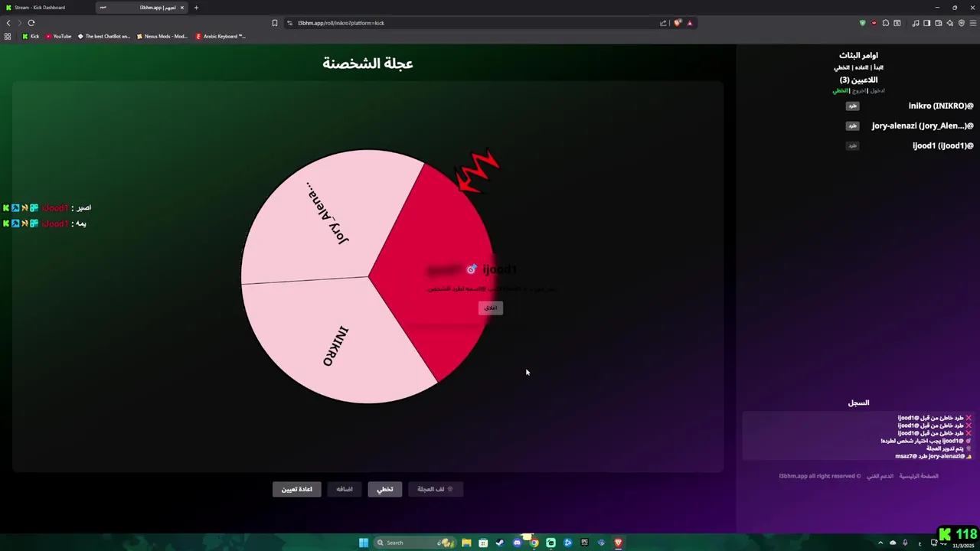Open the Brave Wallet icon

tap(938, 23)
